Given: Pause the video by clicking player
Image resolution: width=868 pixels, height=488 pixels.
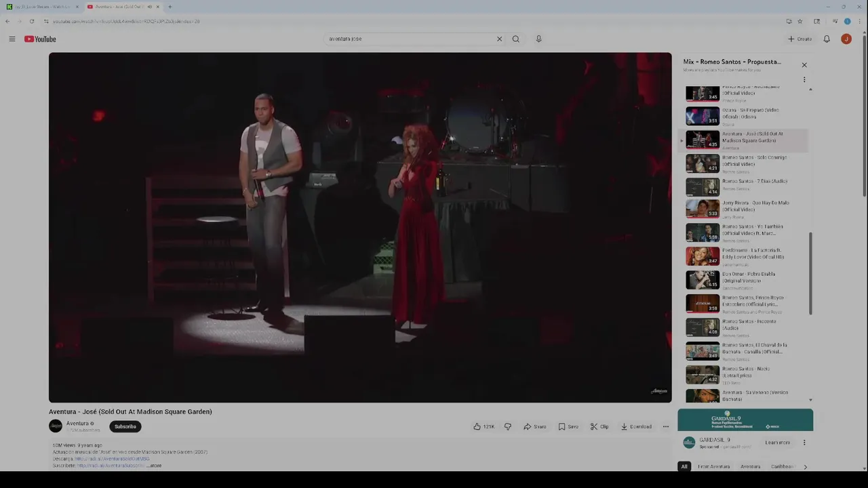Looking at the screenshot, I should pyautogui.click(x=360, y=228).
